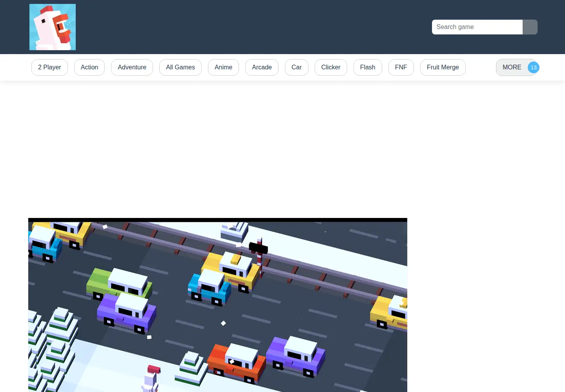This screenshot has width=565, height=392.
Task: Select the FNF category
Action: click(x=401, y=67)
